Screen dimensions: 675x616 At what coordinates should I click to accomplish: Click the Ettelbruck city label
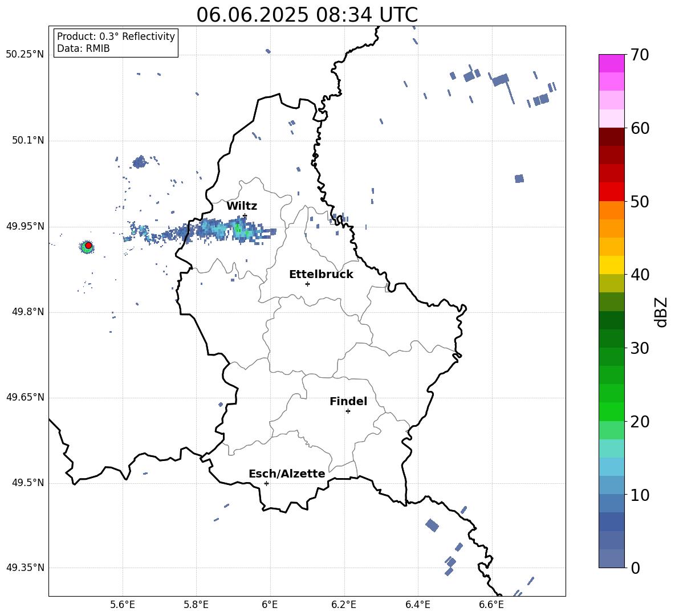[321, 275]
